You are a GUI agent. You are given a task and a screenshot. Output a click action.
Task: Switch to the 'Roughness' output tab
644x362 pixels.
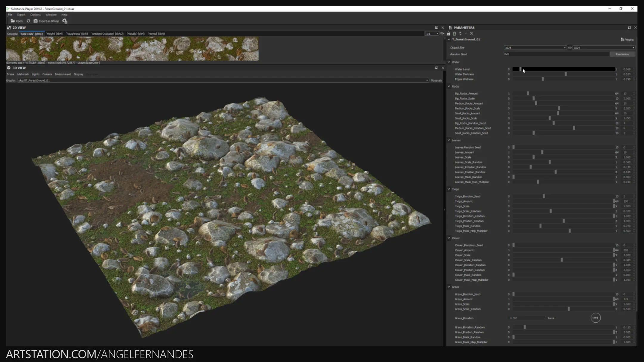[77, 34]
